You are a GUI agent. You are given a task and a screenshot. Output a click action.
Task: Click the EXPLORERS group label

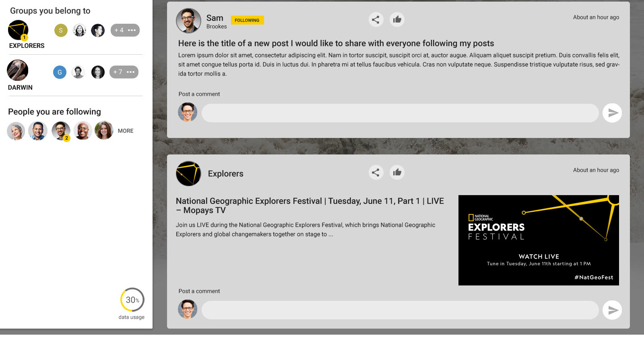pos(27,46)
